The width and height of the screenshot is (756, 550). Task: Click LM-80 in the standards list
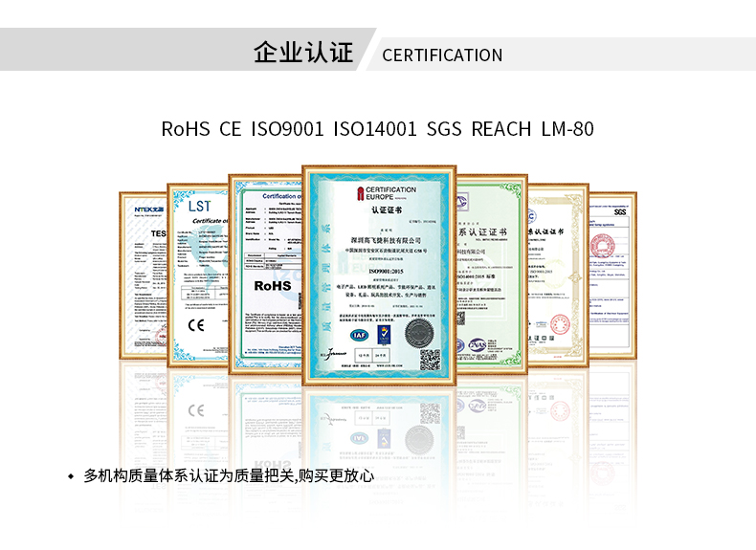567,128
